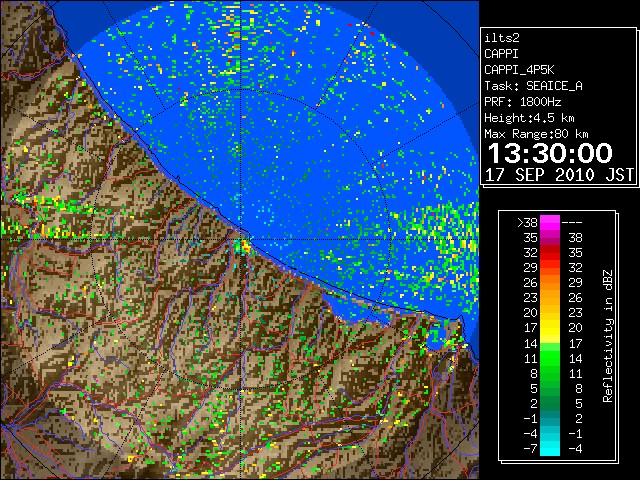Click the 'Reflectivity in dBZ' legend label
Viewport: 640px width, 480px height.
coord(608,336)
